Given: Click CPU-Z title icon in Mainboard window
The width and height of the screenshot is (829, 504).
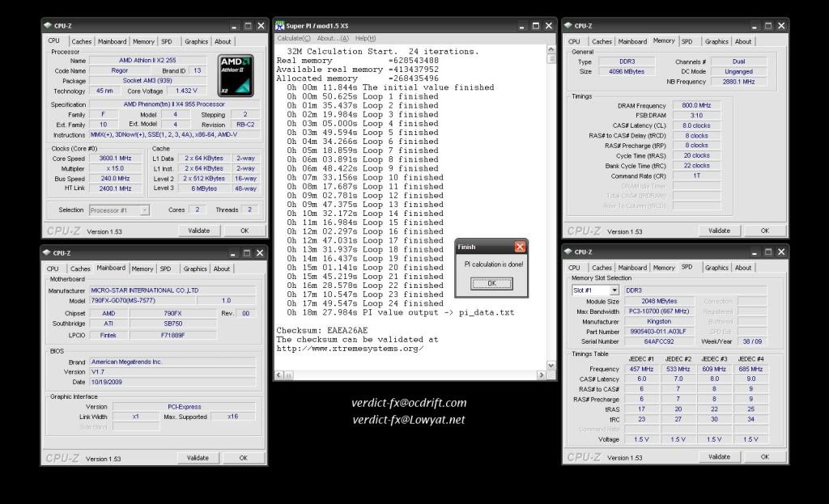Looking at the screenshot, I should [x=48, y=253].
